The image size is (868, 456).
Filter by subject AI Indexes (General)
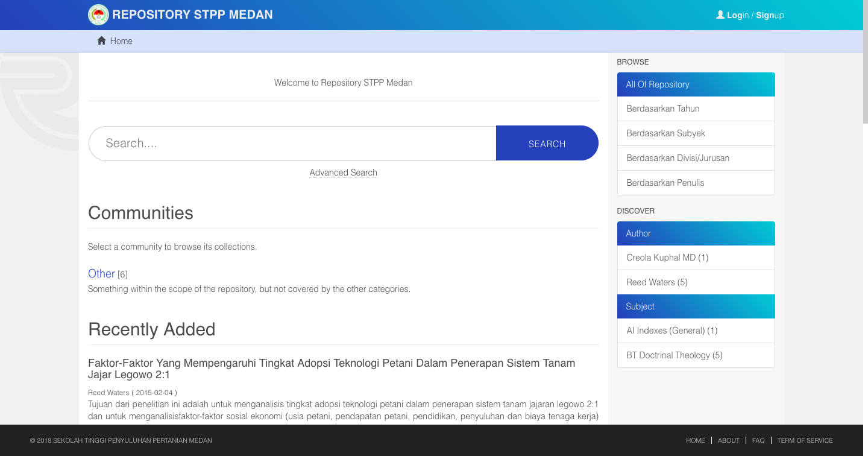(696, 331)
